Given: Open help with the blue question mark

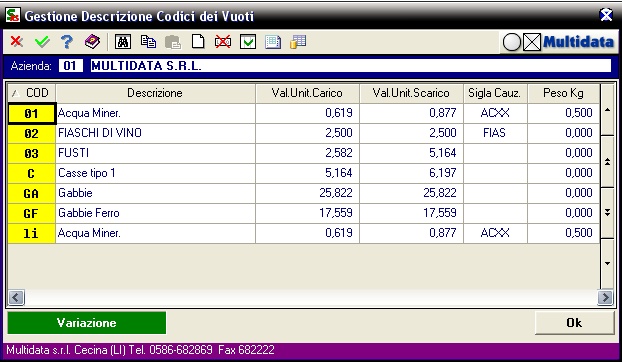Looking at the screenshot, I should [67, 41].
